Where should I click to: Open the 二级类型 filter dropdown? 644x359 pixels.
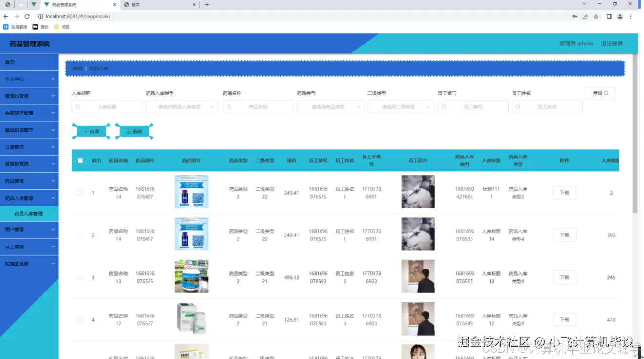[x=401, y=107]
